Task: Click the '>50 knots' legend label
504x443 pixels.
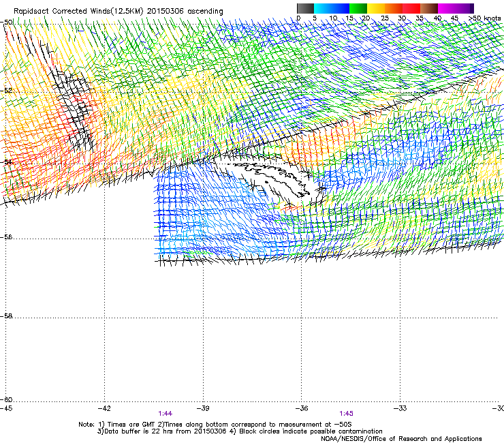Action: 484,18
